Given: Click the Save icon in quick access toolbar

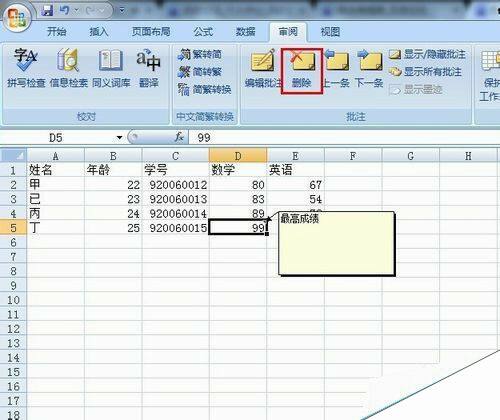Looking at the screenshot, I should pos(48,10).
